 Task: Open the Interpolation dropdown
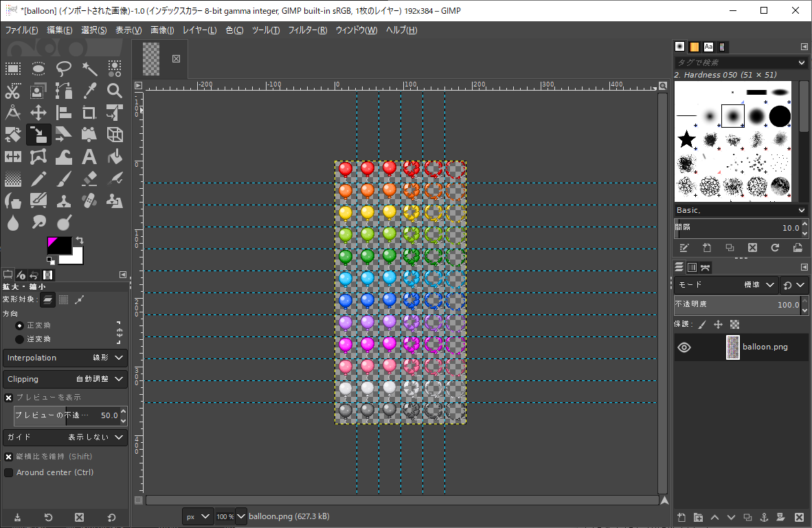tap(65, 358)
